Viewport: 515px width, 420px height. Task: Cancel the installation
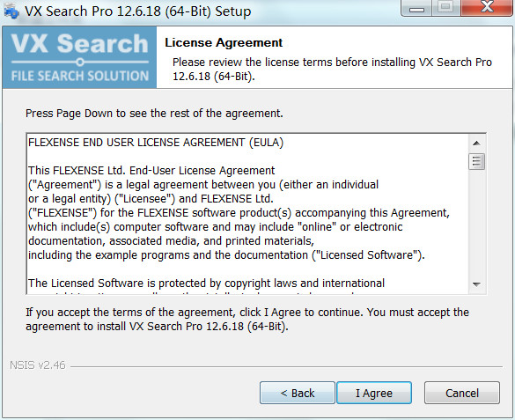click(462, 393)
